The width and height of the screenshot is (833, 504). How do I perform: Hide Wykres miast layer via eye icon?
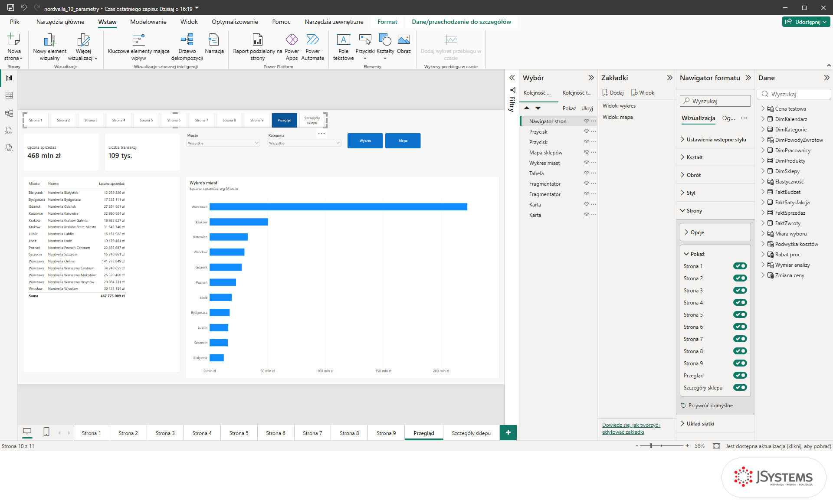tap(586, 163)
